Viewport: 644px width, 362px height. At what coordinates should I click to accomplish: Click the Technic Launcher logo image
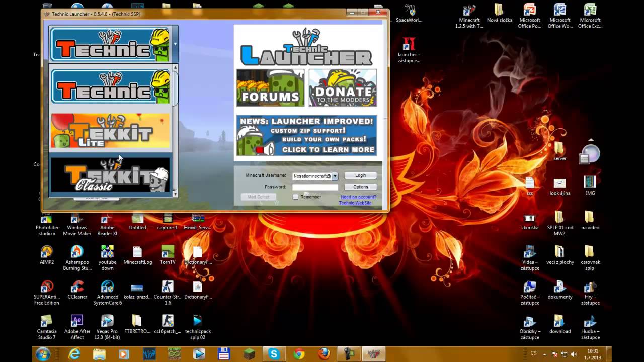coord(306,48)
